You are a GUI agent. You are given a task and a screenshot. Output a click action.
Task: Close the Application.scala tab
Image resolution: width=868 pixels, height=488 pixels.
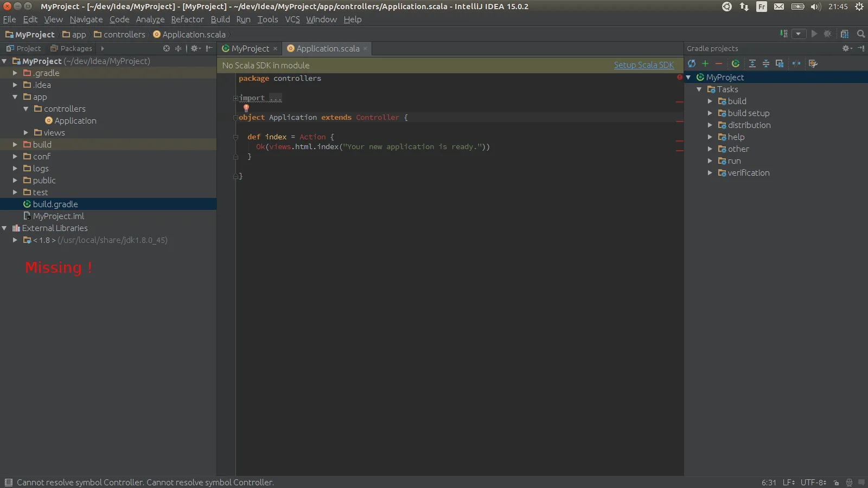click(x=365, y=48)
